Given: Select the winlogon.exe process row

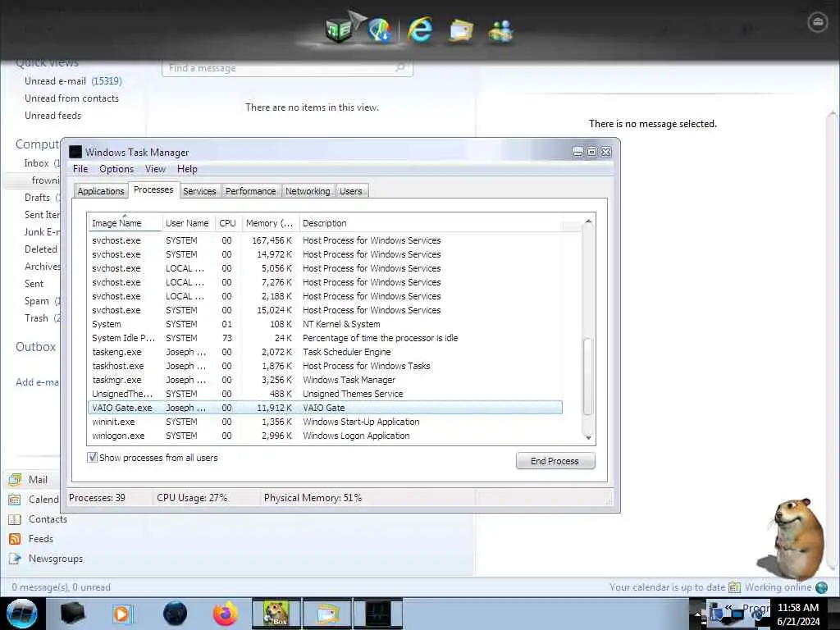Looking at the screenshot, I should pyautogui.click(x=325, y=436).
